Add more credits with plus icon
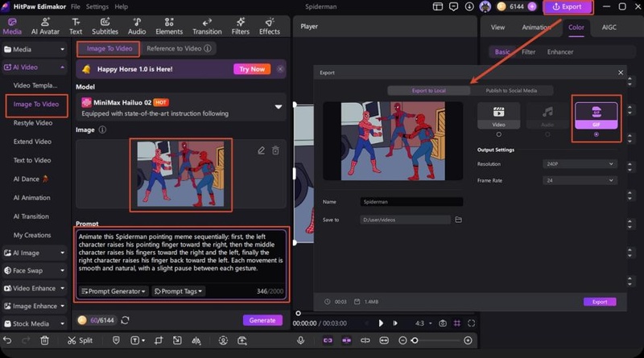This screenshot has width=644, height=358. tap(532, 6)
